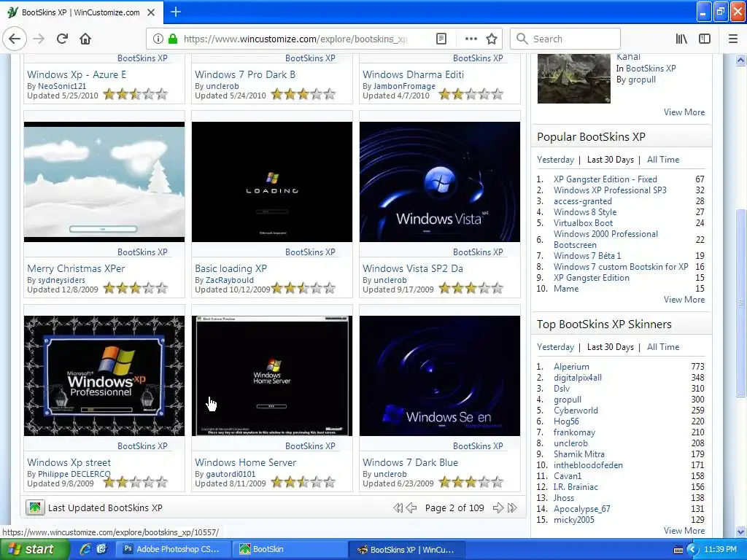
Task: View Cyberworld skinner profile
Action: [576, 411]
